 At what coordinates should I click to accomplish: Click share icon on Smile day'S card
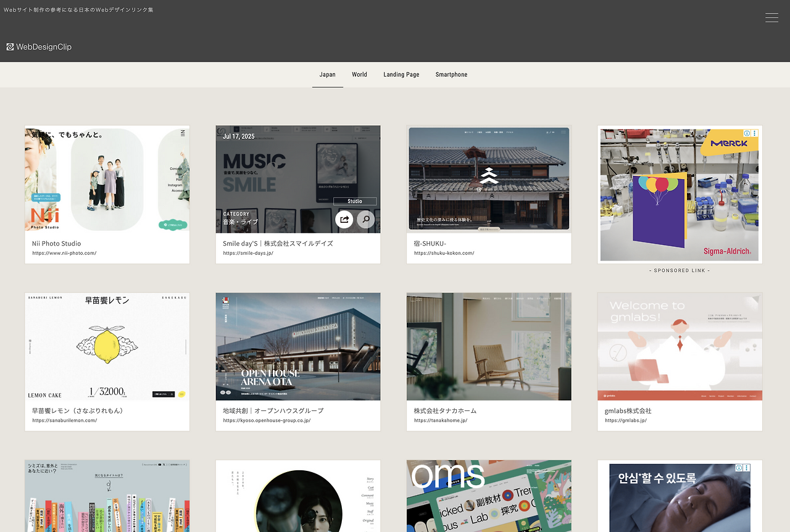pyautogui.click(x=344, y=219)
